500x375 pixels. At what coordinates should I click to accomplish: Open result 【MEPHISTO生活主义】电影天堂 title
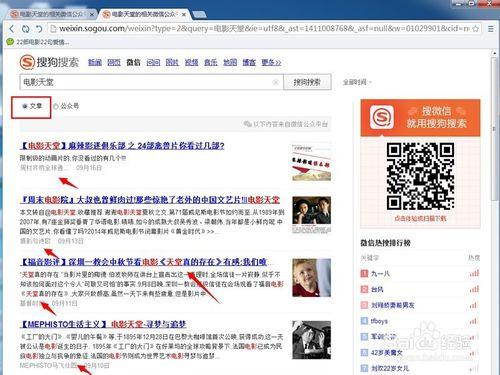click(103, 324)
